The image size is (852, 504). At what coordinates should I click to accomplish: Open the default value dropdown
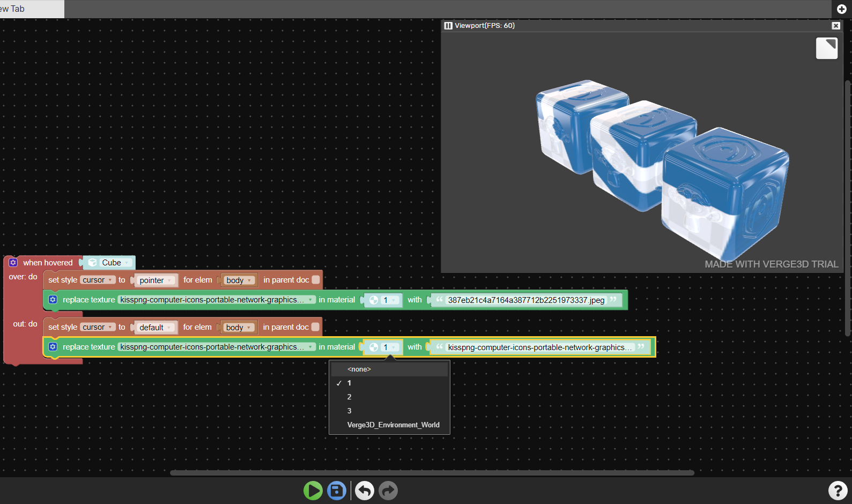point(155,328)
